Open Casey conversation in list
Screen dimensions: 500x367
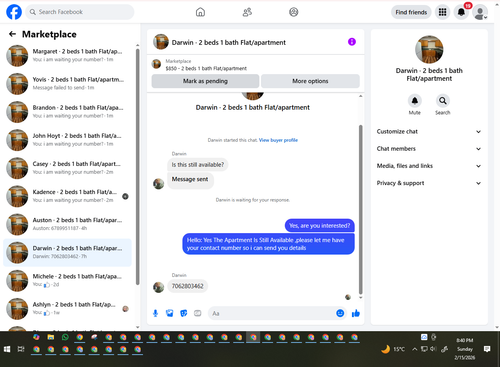[67, 168]
